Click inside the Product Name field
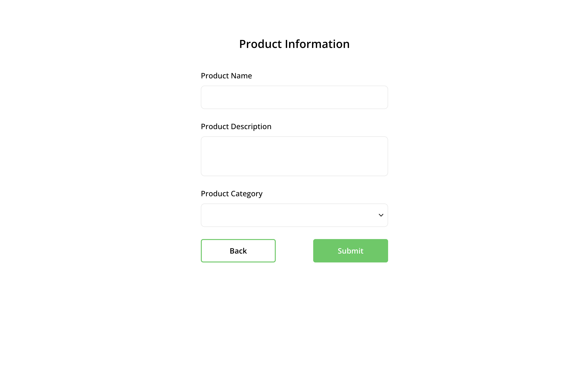 pos(294,97)
